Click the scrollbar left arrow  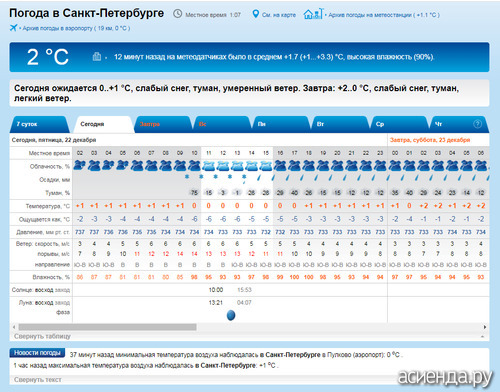[x=14, y=327]
